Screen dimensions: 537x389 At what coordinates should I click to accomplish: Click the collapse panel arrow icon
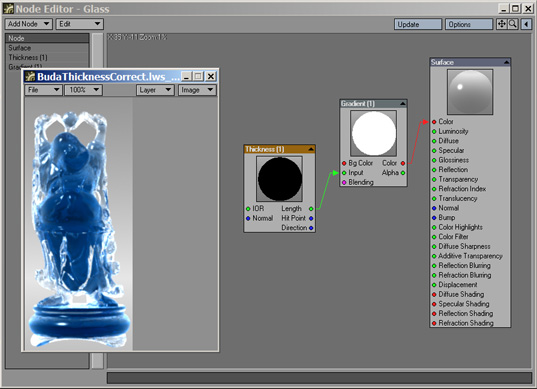point(526,24)
